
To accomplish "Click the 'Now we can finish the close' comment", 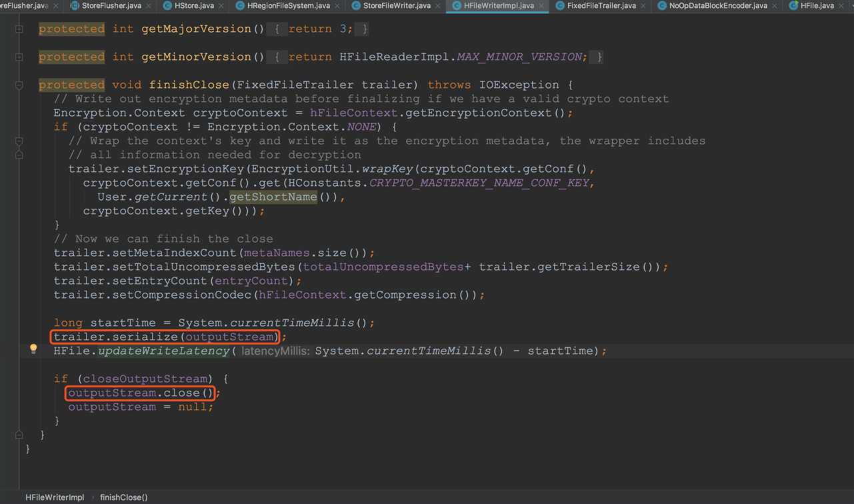I will [163, 239].
